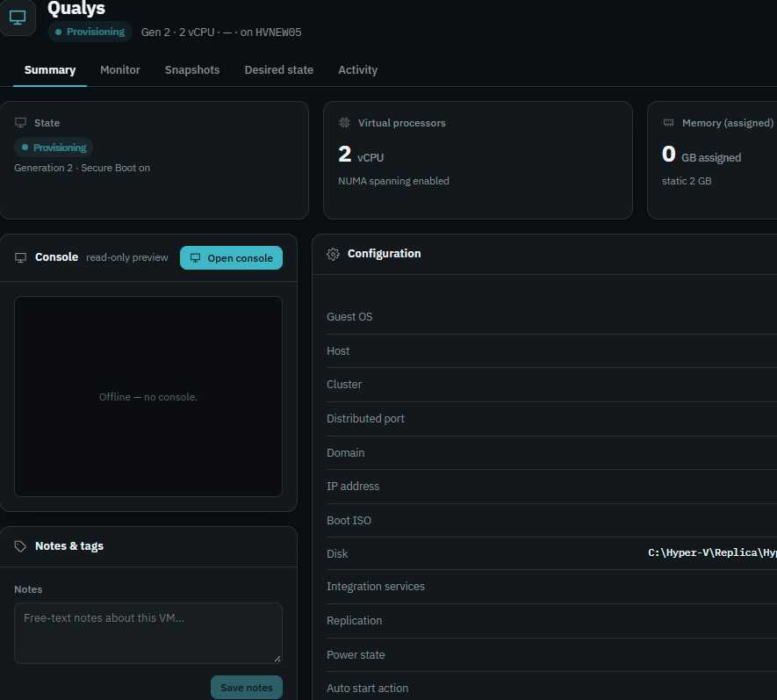The height and width of the screenshot is (700, 777).
Task: Click the C:\Hyper-V\Replica disk path
Action: tap(713, 552)
